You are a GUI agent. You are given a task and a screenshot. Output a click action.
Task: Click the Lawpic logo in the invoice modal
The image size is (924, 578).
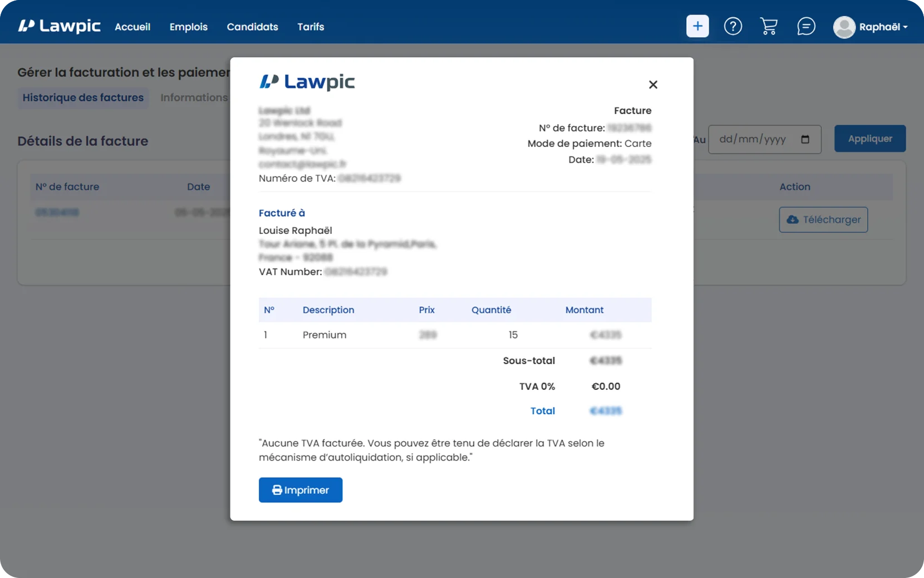click(307, 82)
